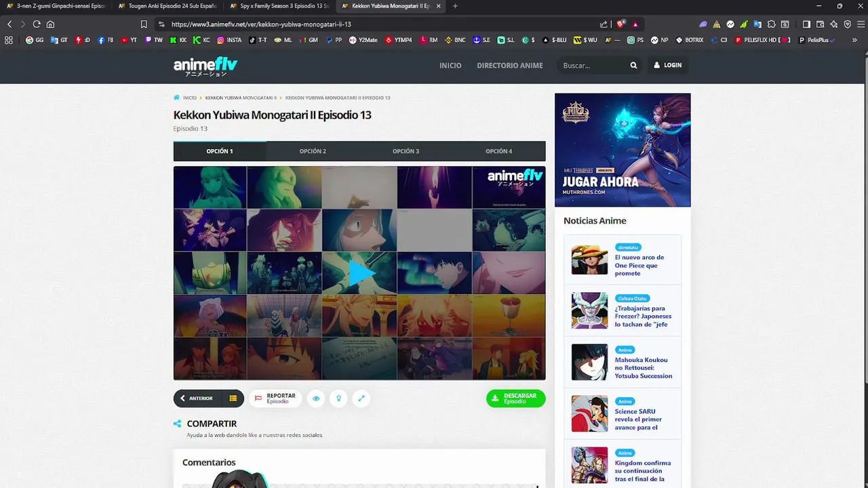Open the DIRECTORIO ANIME menu item
The height and width of the screenshot is (488, 868).
[510, 66]
